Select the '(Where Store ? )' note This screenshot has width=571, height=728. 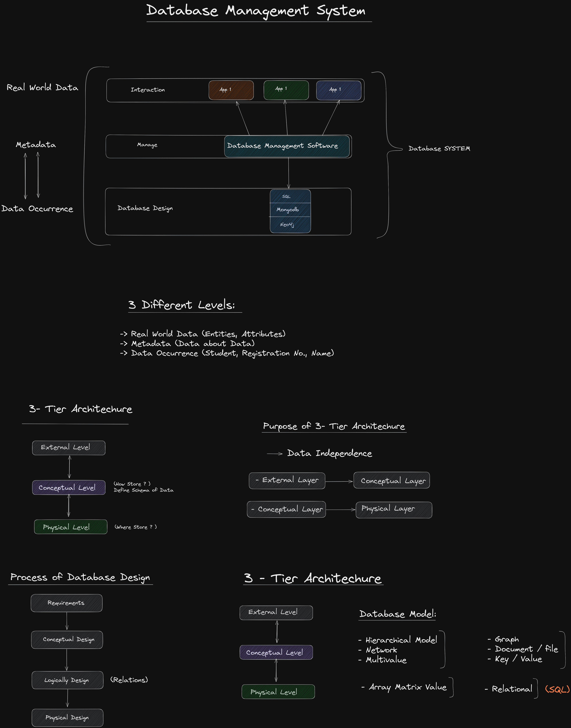click(x=136, y=527)
